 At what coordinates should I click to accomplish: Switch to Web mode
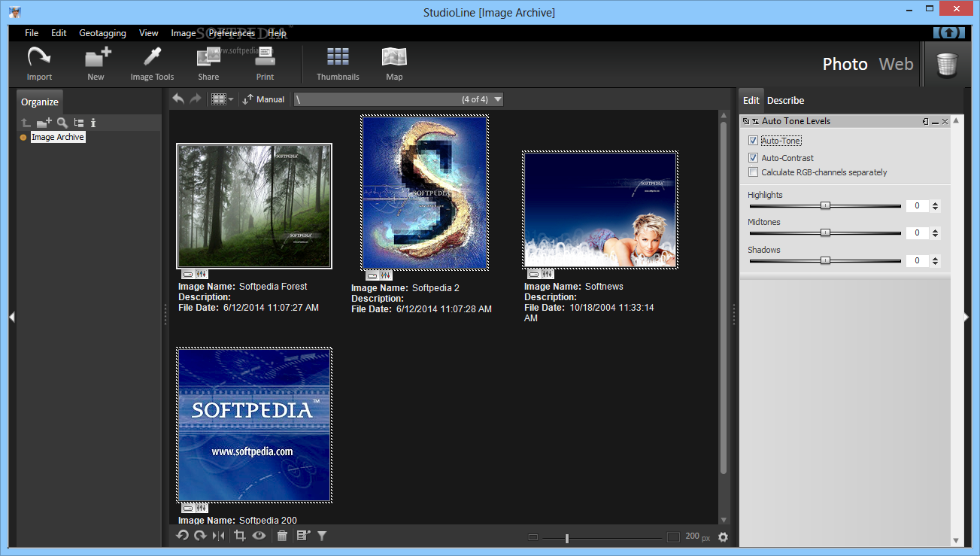tap(896, 64)
